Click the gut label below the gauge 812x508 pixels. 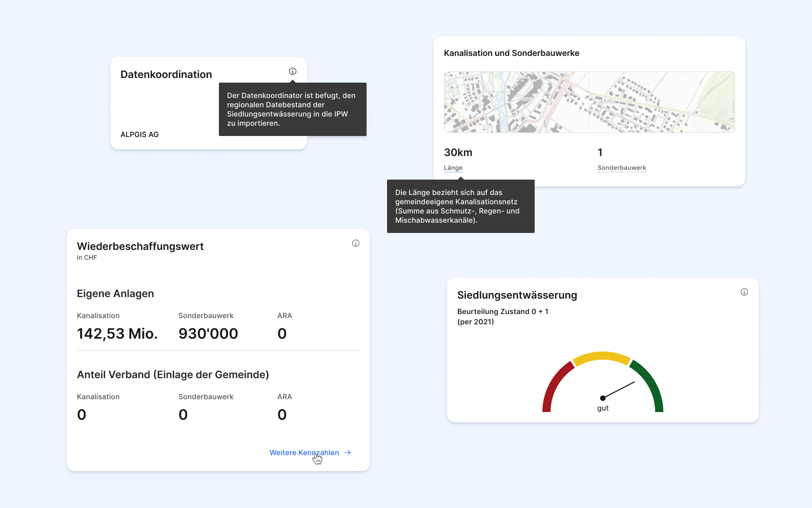[x=603, y=408]
